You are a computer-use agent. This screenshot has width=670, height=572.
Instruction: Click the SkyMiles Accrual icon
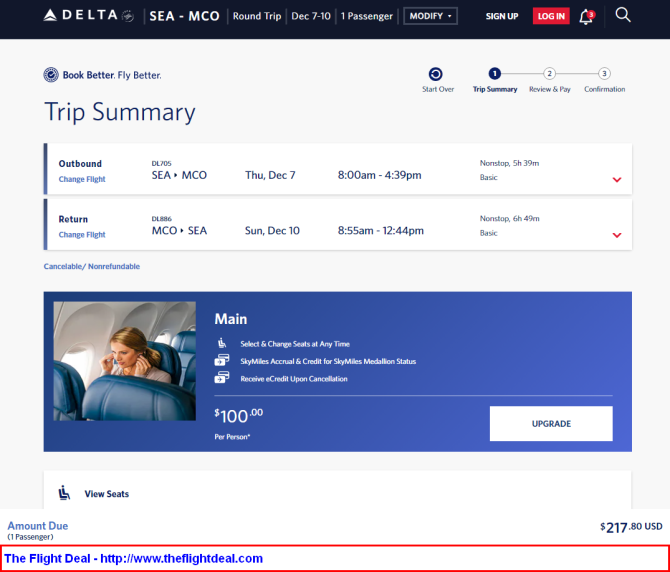tap(221, 361)
